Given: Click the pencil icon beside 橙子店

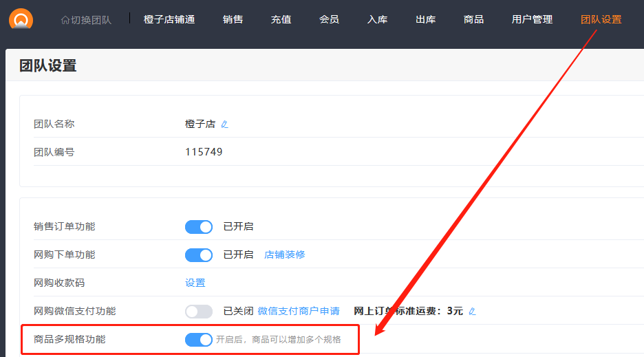Looking at the screenshot, I should click(x=224, y=125).
